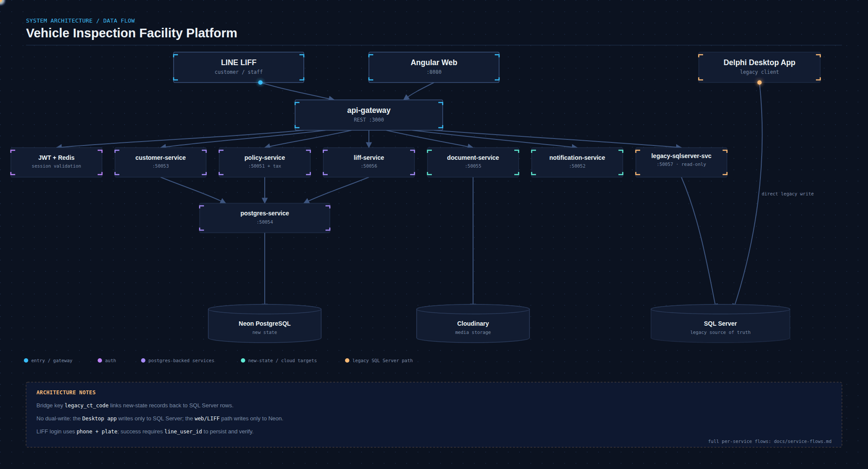Click the Neon PostgreSQL database cylinder

click(x=265, y=324)
